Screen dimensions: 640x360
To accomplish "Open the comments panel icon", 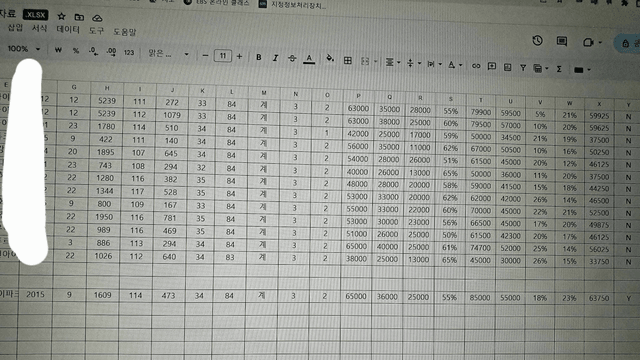I will pos(562,41).
